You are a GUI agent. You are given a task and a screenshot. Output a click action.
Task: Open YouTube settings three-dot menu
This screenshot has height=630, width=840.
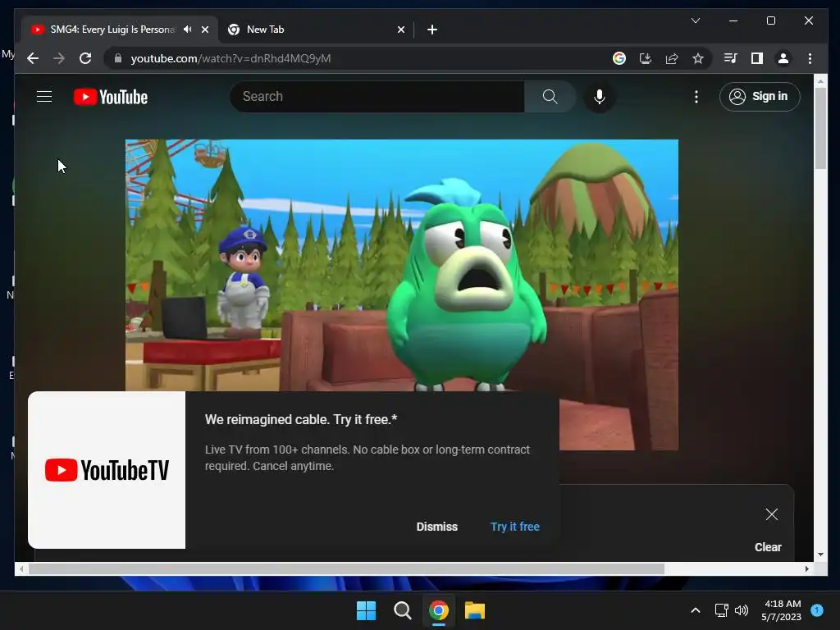click(696, 97)
